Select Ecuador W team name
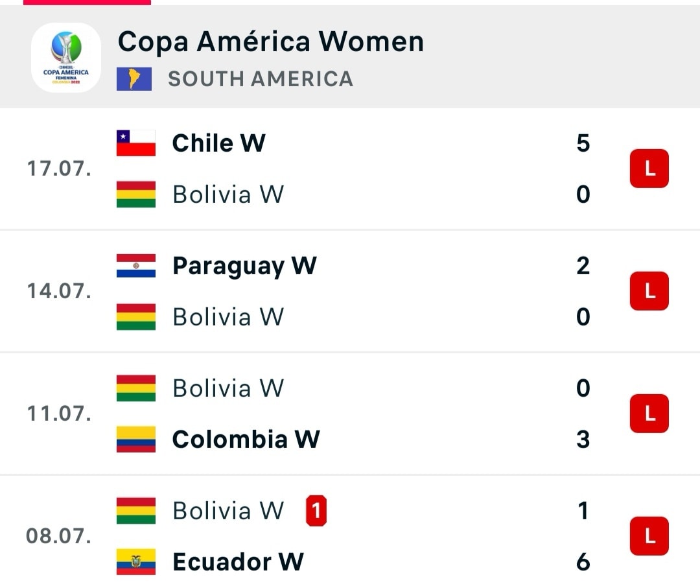 238,561
